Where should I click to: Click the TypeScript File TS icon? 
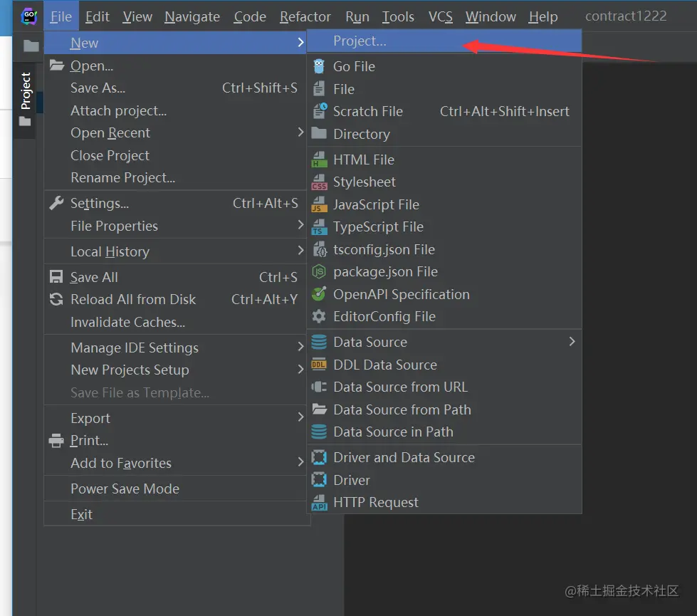point(319,227)
